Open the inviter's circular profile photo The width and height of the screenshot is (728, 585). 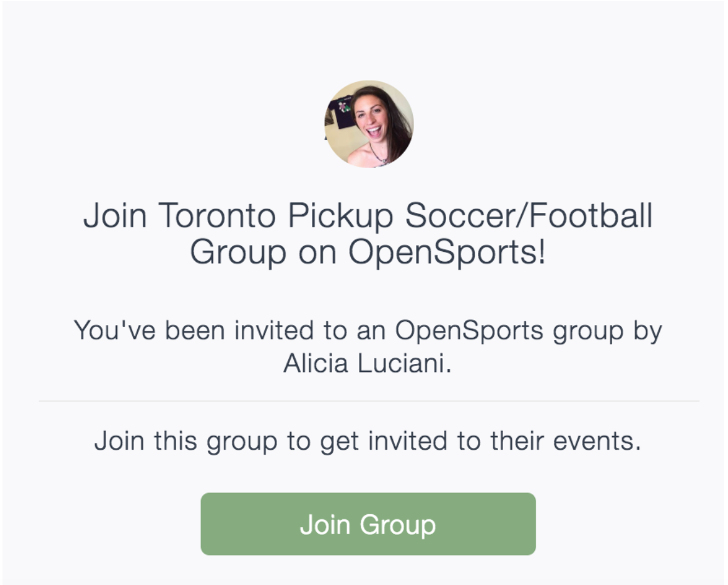pyautogui.click(x=369, y=124)
